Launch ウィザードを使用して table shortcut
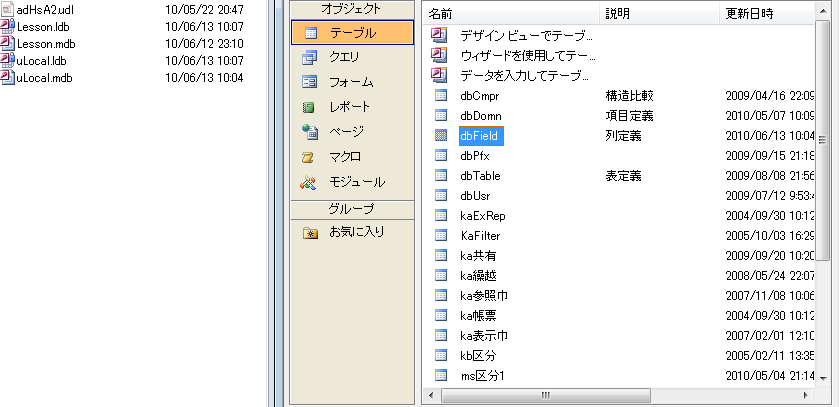Image resolution: width=839 pixels, height=407 pixels. [x=524, y=55]
